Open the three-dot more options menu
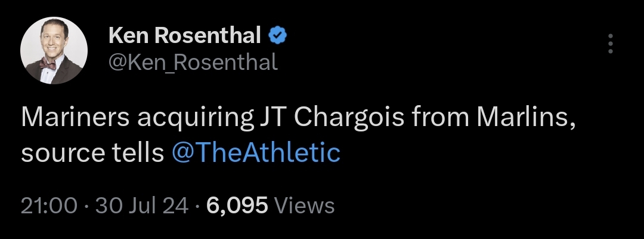Image resolution: width=644 pixels, height=239 pixels. tap(609, 44)
